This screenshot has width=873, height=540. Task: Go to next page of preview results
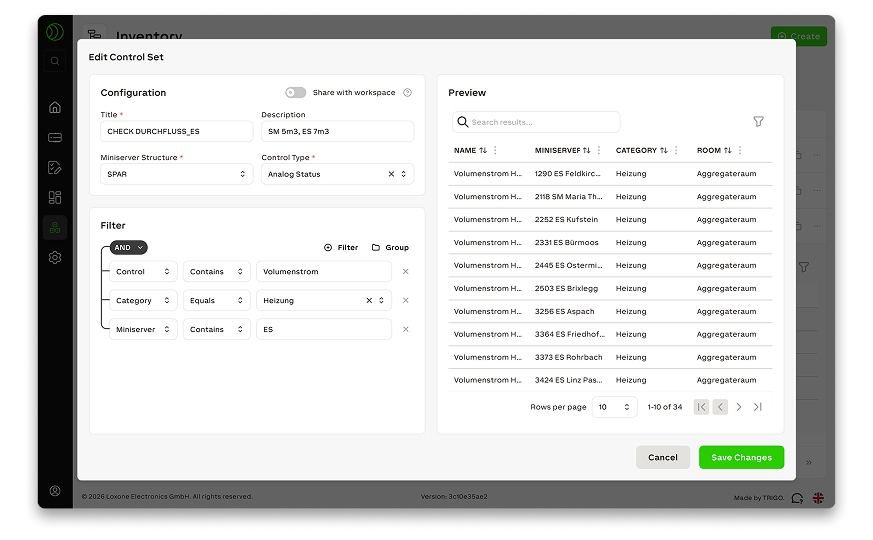739,407
